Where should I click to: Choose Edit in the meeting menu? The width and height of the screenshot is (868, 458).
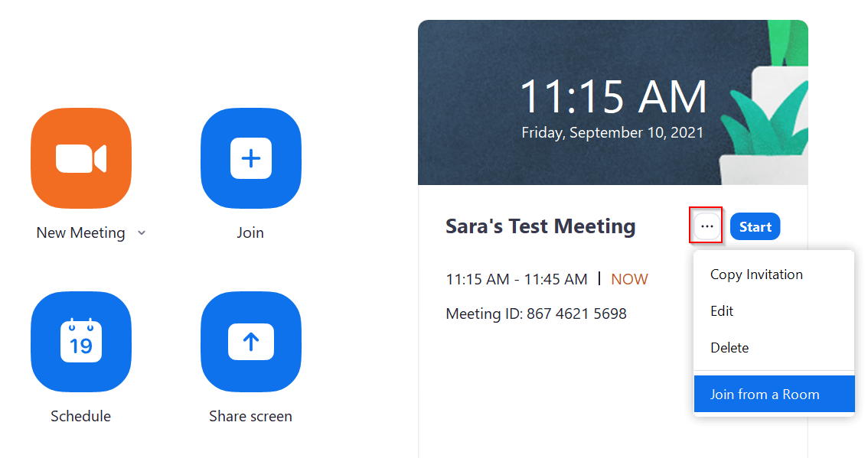coord(722,311)
